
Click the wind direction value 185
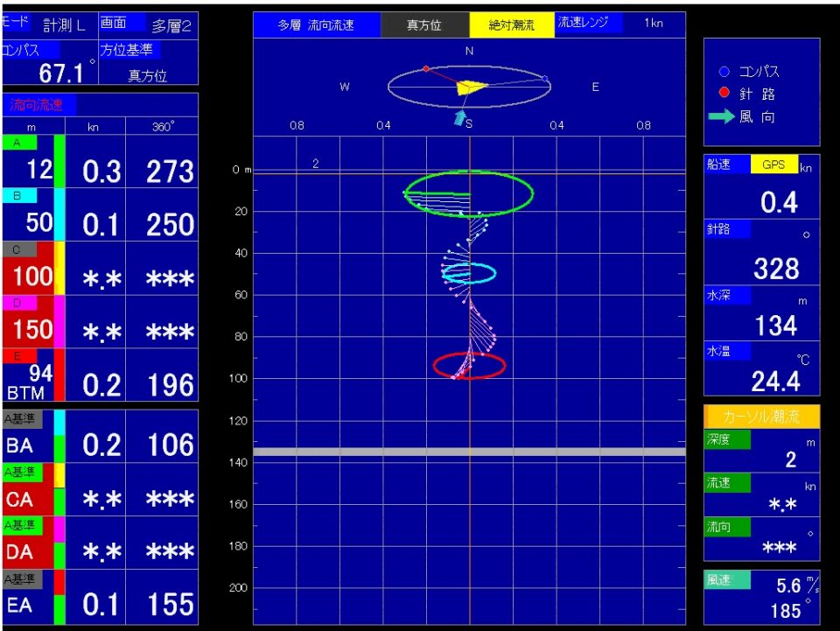(x=786, y=611)
